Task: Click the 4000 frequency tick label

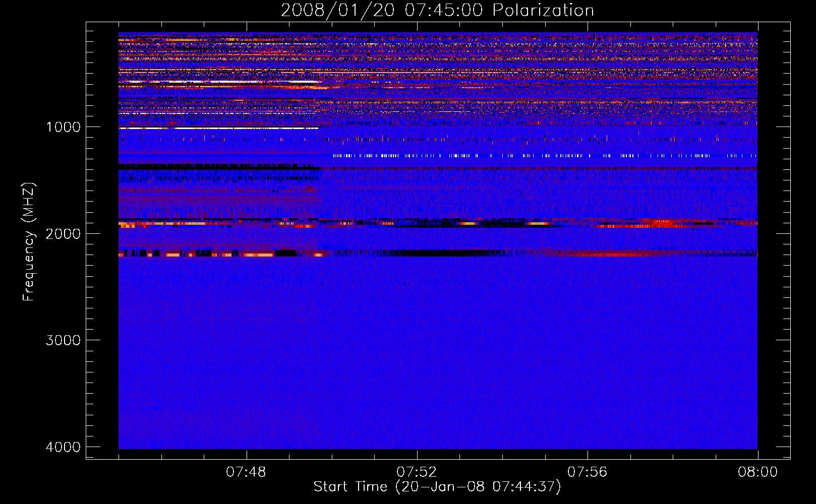Action: (x=64, y=447)
